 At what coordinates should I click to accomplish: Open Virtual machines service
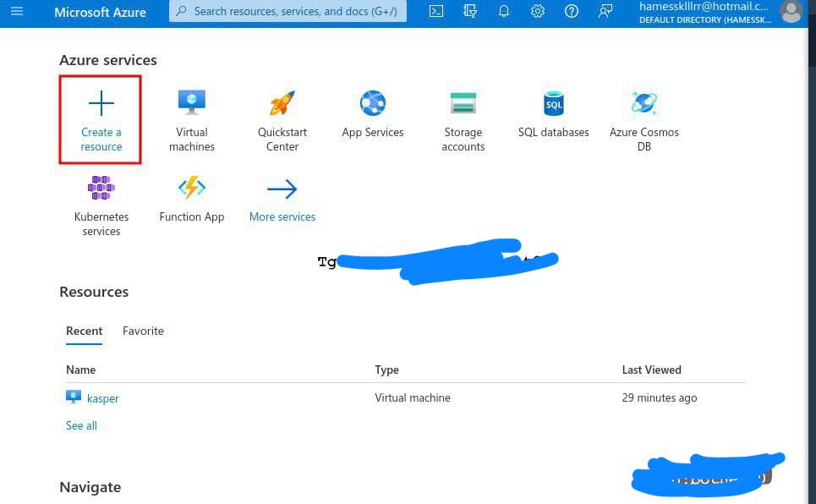click(192, 119)
